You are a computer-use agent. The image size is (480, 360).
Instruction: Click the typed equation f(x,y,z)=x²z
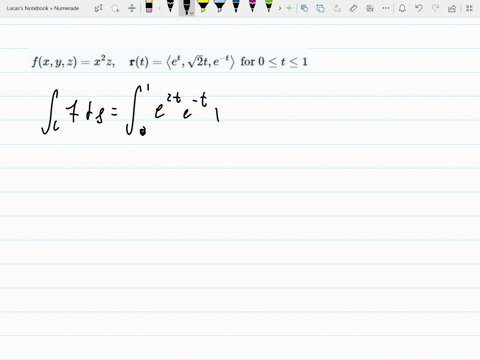click(x=74, y=62)
